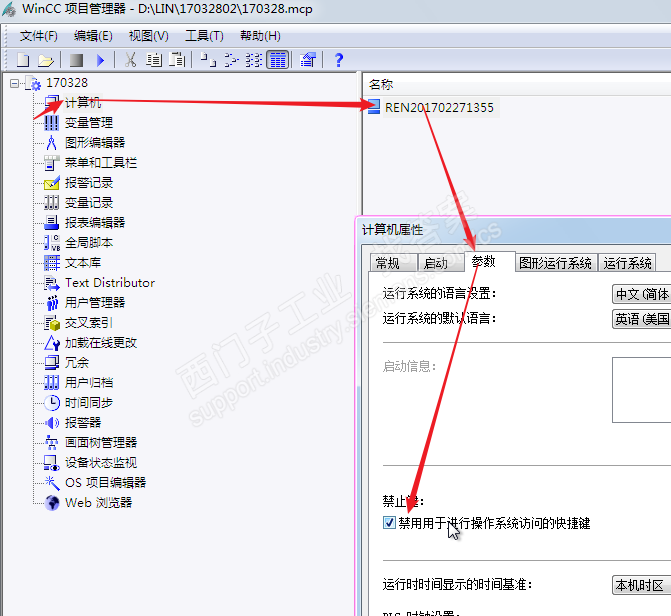Open Web 浏览器 in the tree
This screenshot has height=616, width=671.
[x=98, y=503]
